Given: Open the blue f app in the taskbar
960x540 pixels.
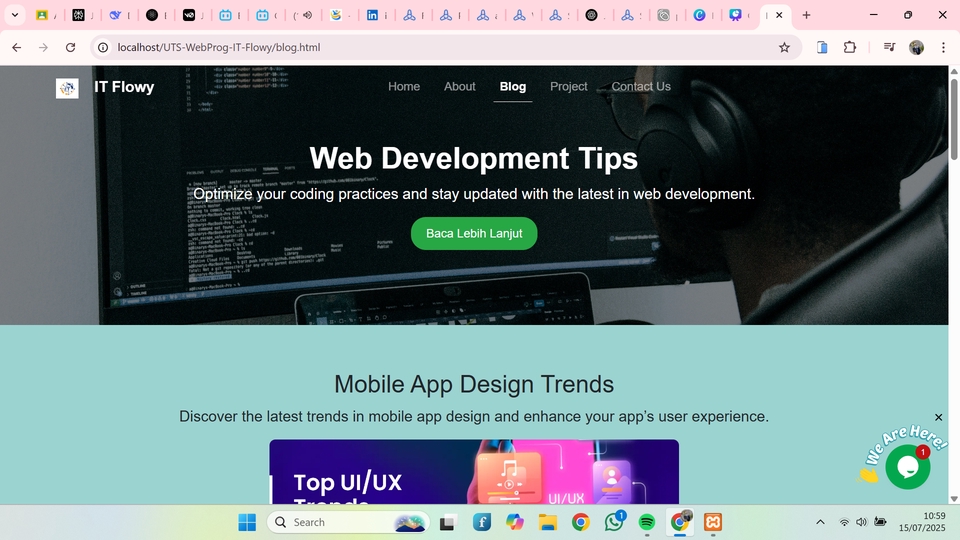Looking at the screenshot, I should [x=482, y=522].
